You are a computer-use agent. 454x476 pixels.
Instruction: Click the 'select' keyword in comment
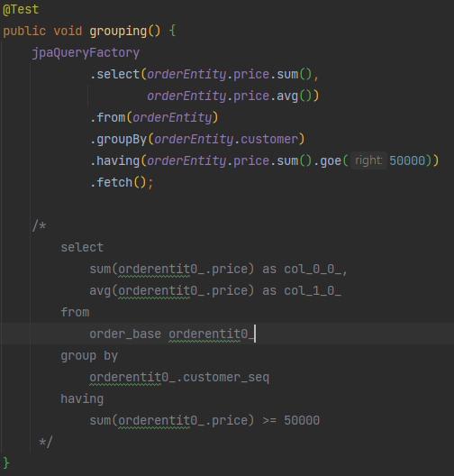pos(82,248)
